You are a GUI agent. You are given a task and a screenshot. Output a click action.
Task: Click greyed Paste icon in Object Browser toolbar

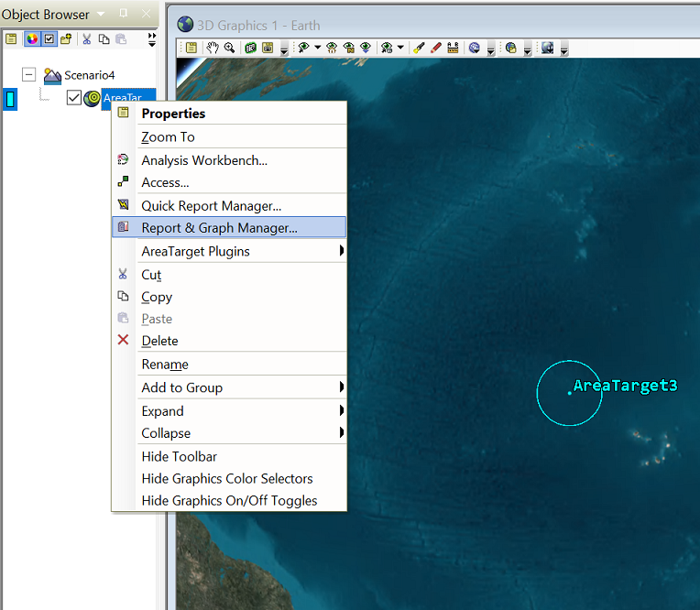(121, 39)
